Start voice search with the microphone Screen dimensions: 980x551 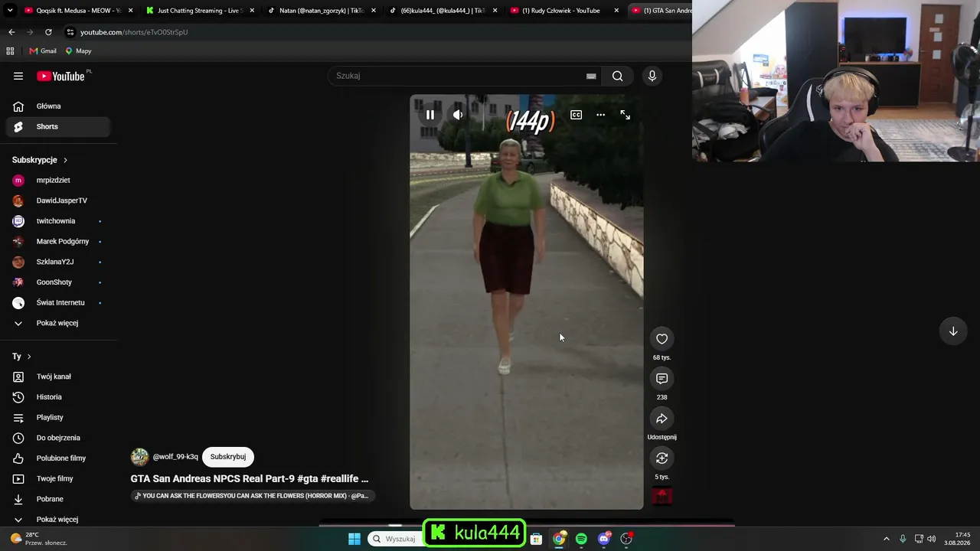point(652,76)
